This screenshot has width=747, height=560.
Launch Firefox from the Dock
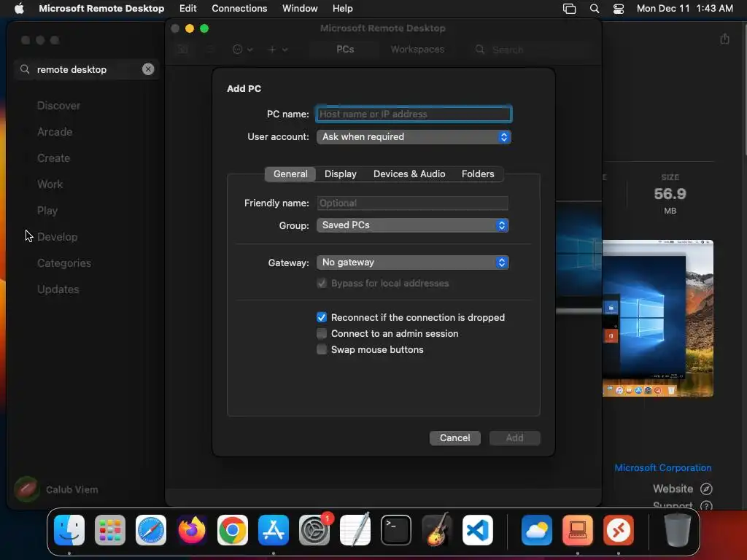coord(192,530)
